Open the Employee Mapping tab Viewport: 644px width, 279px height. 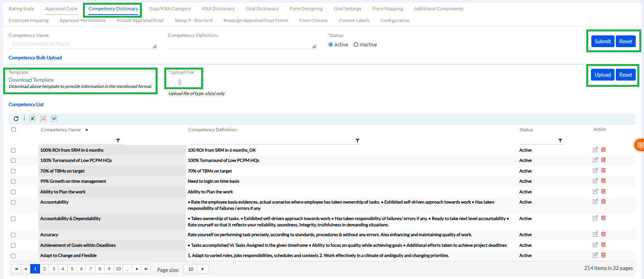tap(29, 20)
